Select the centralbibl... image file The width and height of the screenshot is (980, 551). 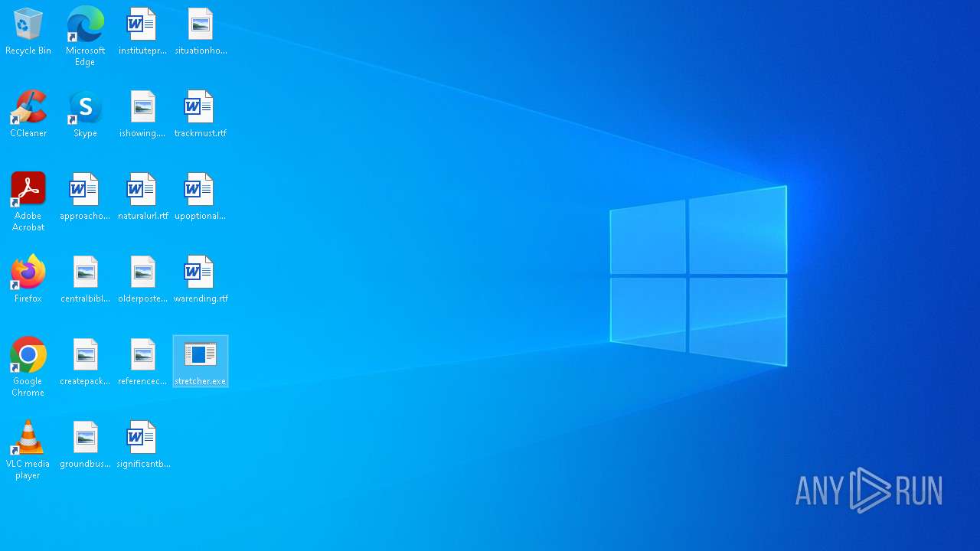coord(85,279)
